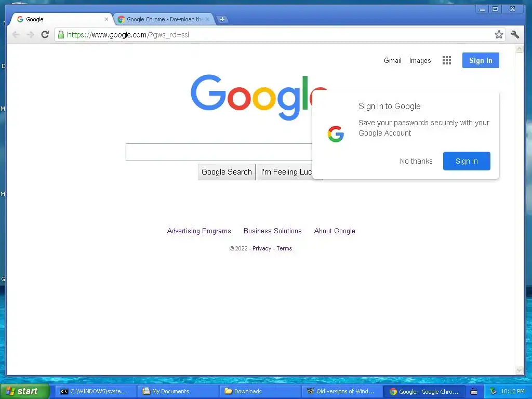Minimize the Chrome window
532x399 pixels.
point(482,9)
